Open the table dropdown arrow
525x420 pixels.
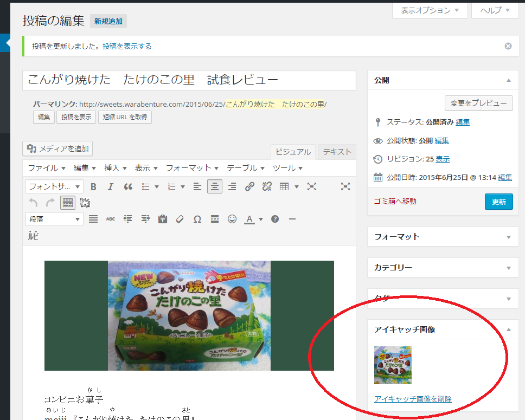296,187
